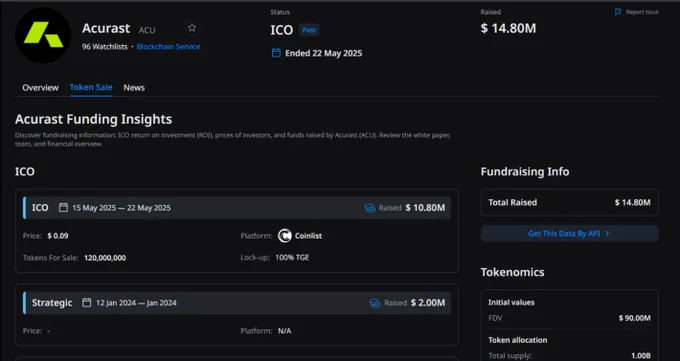Click the chevron arrow on Get This Data By API

pyautogui.click(x=607, y=233)
